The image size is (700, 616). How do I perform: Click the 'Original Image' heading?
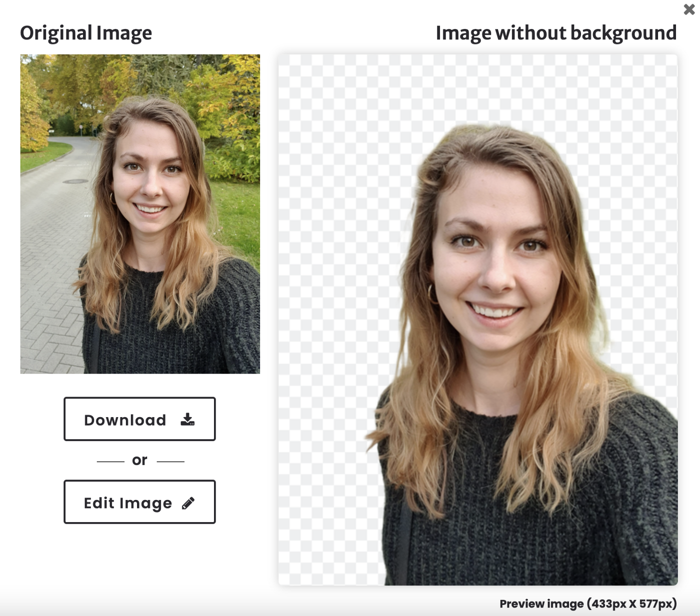(86, 33)
